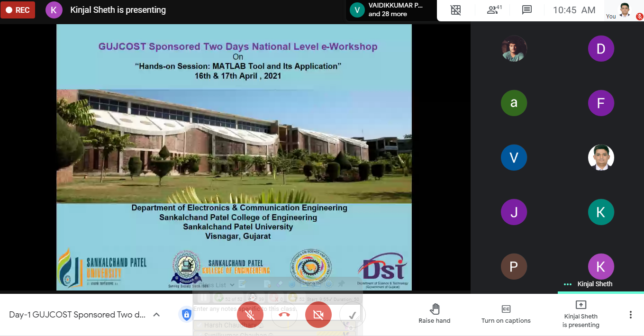This screenshot has height=336, width=644.
Task: Filter ghost students count 39
Action: tap(256, 298)
